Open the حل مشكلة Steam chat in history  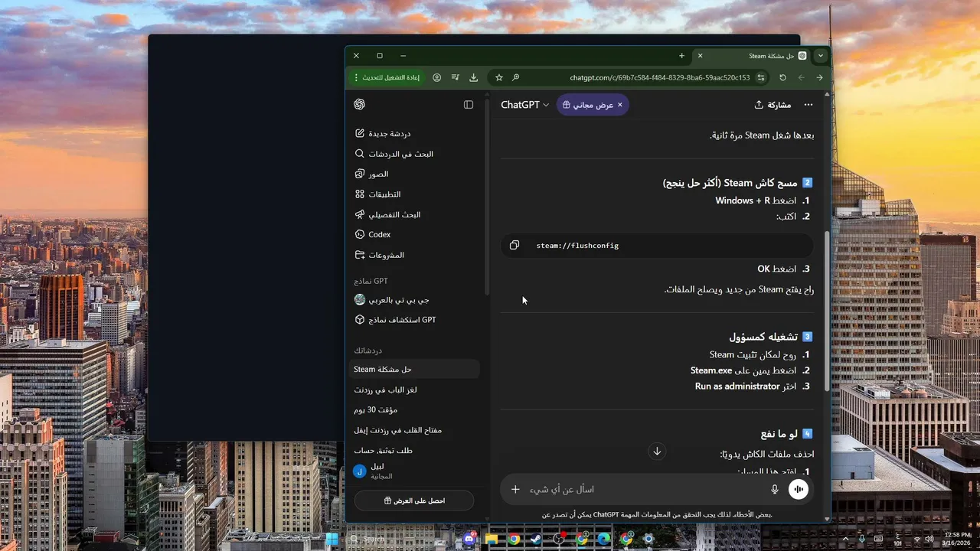coord(413,369)
